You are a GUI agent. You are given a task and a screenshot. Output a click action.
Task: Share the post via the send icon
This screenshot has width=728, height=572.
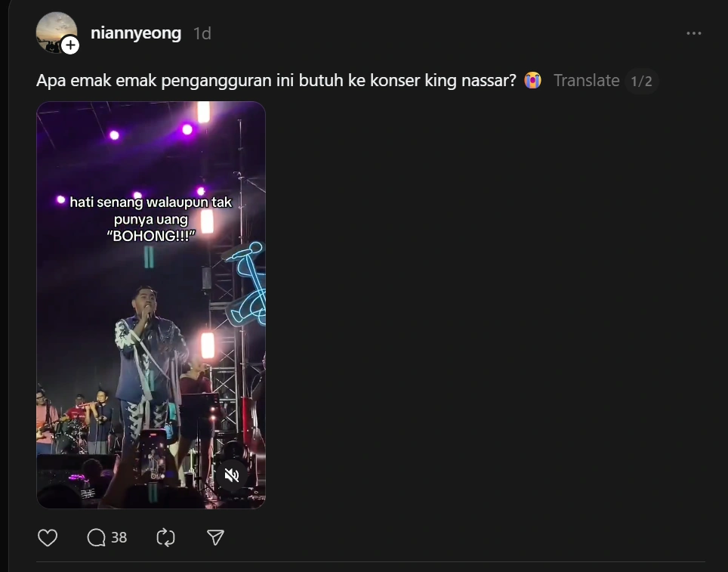point(215,537)
